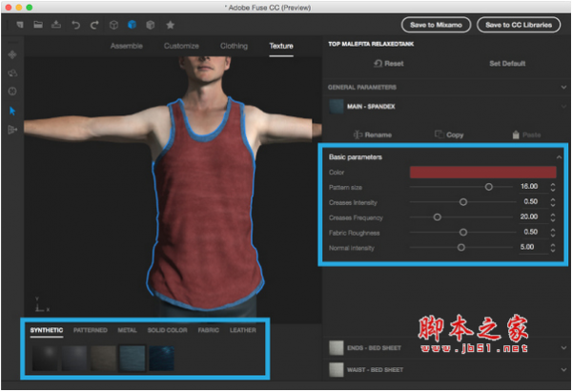Choose the METAL material category
Screen dimensions: 572x392
[x=128, y=330]
